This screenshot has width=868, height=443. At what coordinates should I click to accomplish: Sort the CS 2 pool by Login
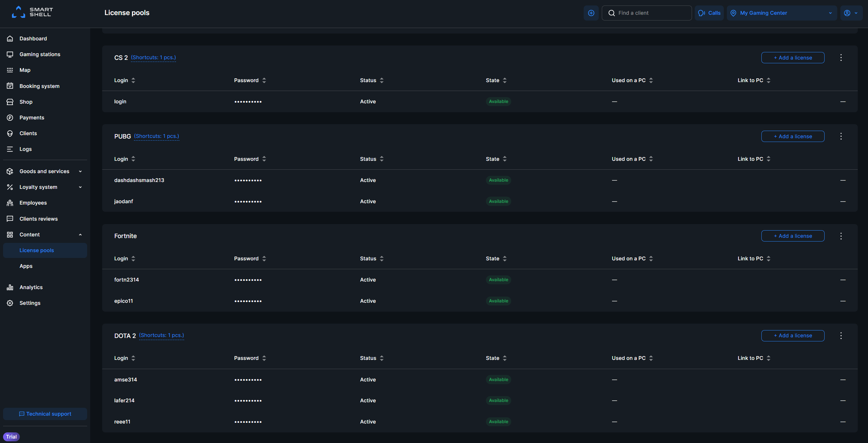[125, 80]
